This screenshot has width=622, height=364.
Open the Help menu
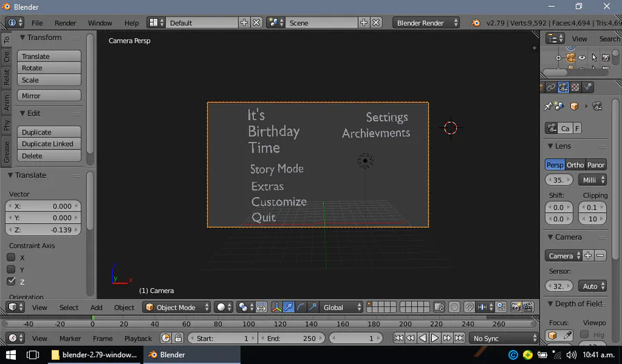(131, 23)
